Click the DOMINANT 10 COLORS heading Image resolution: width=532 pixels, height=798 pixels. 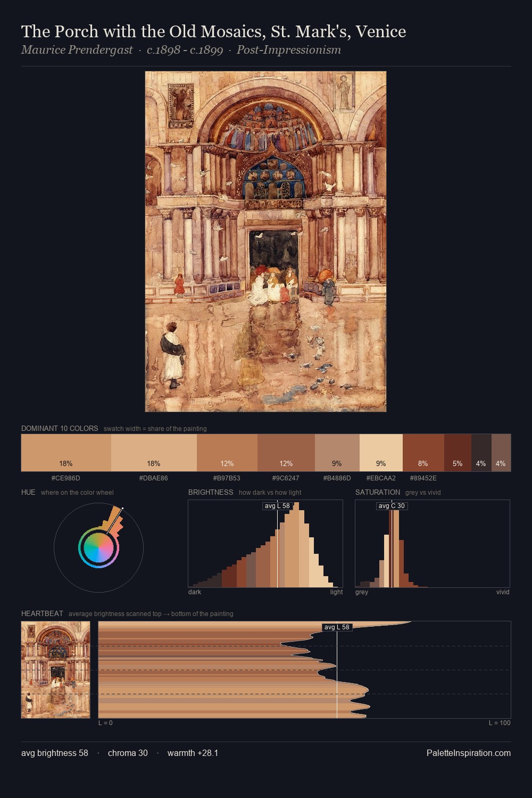[60, 428]
